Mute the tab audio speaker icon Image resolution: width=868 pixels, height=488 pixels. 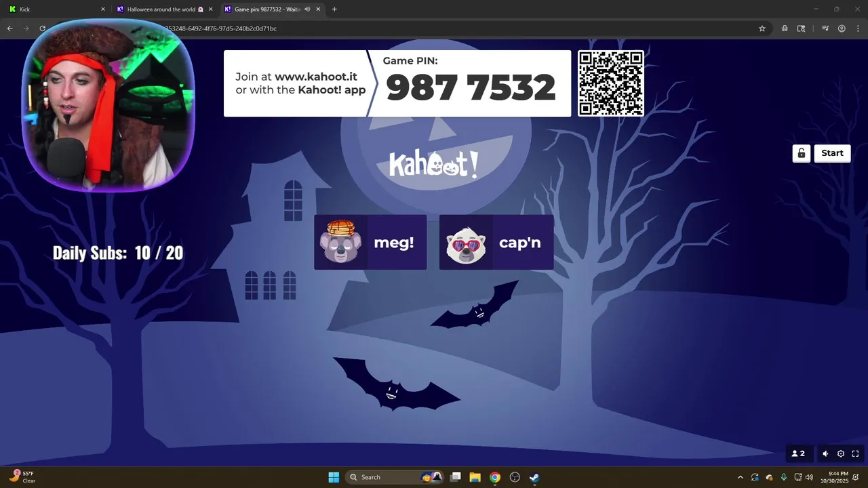point(307,9)
